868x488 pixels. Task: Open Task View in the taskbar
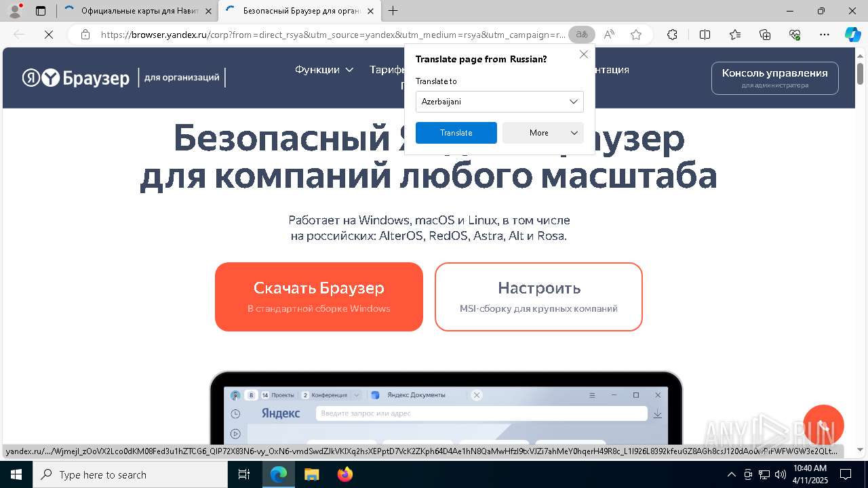(244, 474)
